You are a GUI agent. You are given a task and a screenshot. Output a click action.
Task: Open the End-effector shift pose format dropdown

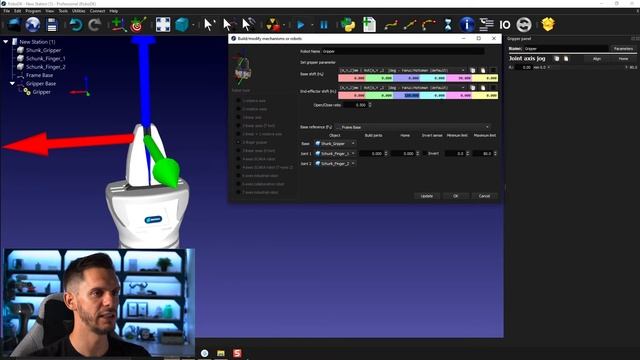click(x=402, y=88)
